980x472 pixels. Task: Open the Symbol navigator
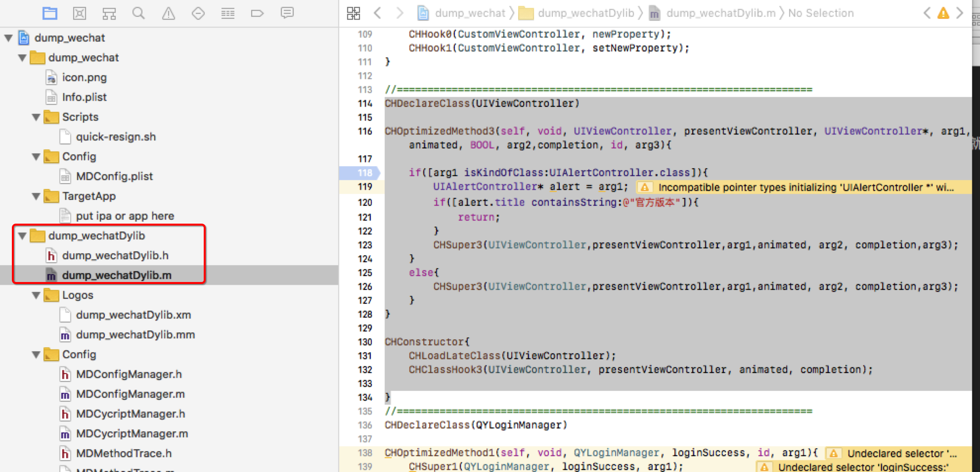tap(109, 13)
